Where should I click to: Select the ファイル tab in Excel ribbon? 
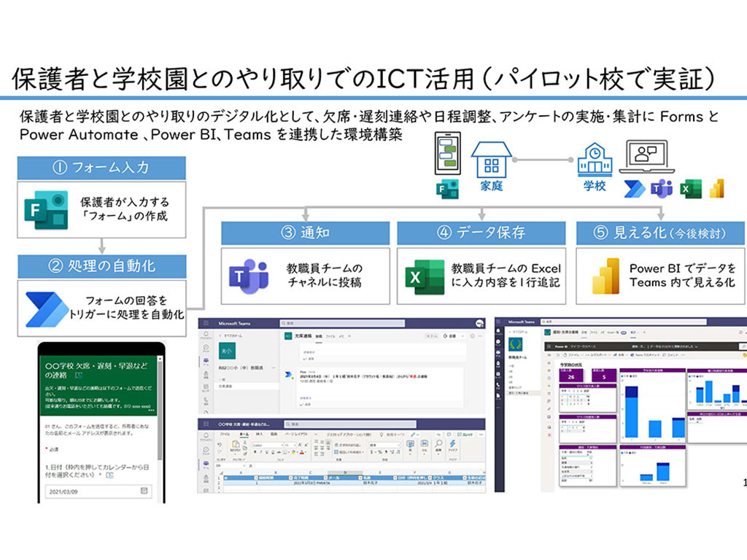[x=225, y=435]
